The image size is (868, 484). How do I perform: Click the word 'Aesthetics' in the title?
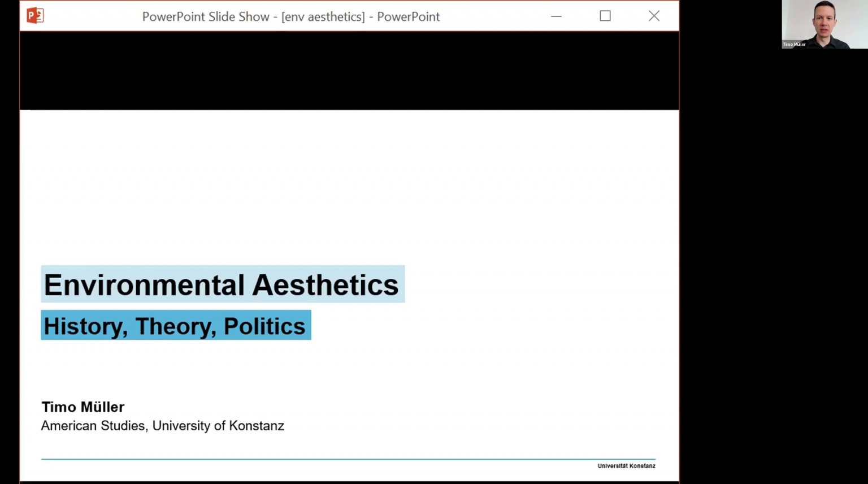(x=325, y=285)
